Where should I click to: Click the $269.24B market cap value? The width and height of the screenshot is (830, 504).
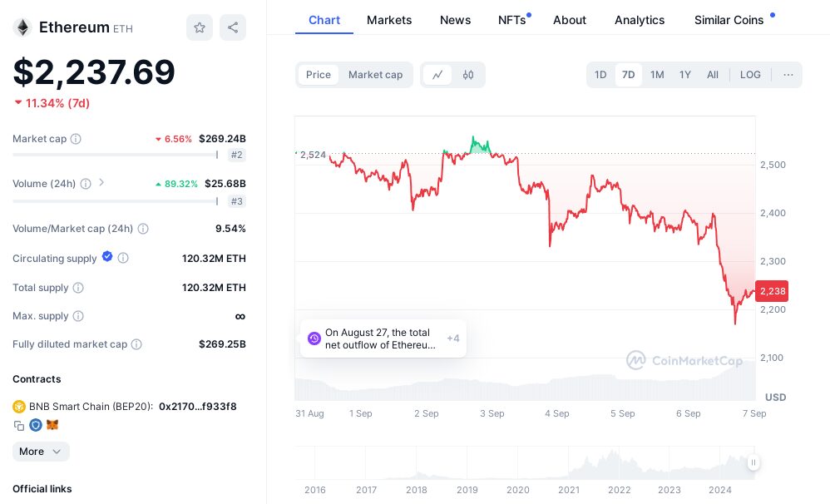222,139
